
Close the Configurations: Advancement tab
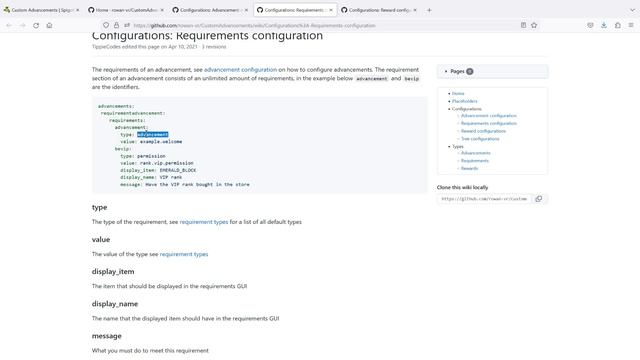click(246, 10)
